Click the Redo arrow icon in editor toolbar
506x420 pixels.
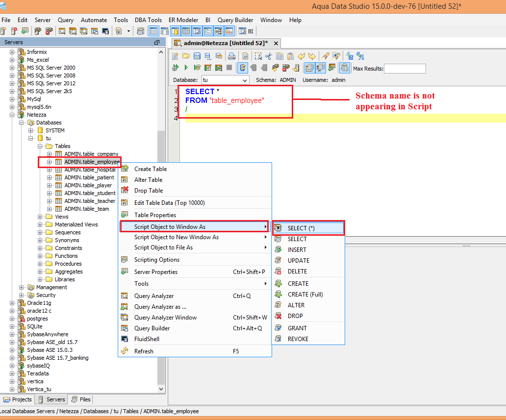(x=312, y=56)
